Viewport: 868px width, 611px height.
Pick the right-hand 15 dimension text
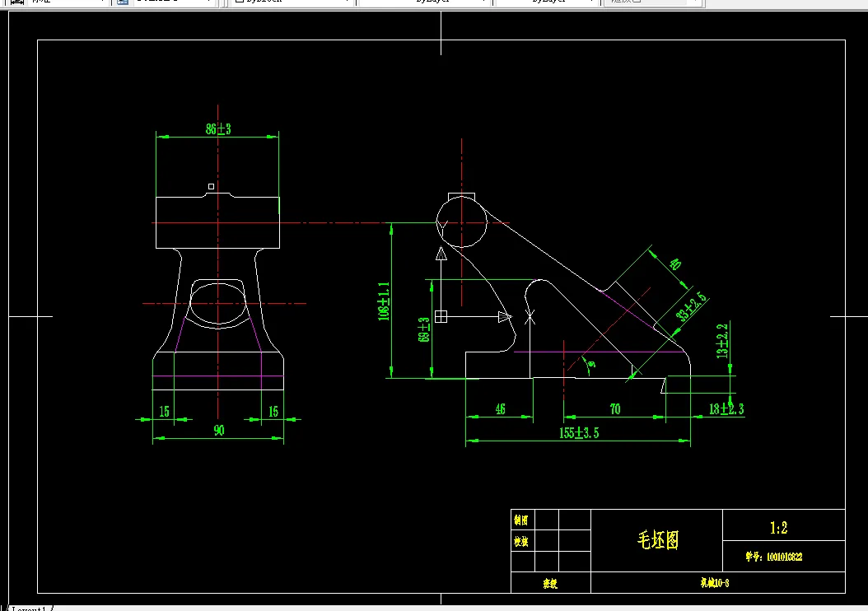[273, 411]
